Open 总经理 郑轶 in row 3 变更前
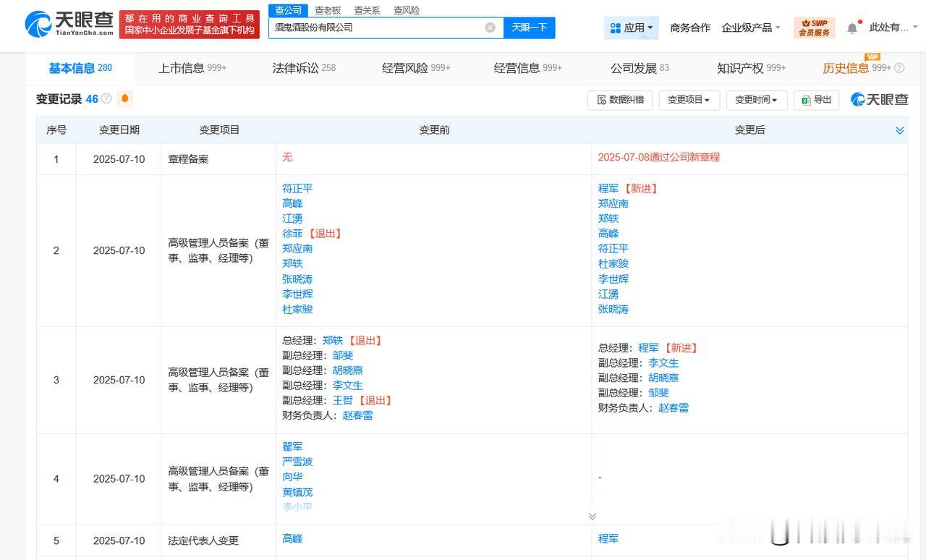 (333, 340)
